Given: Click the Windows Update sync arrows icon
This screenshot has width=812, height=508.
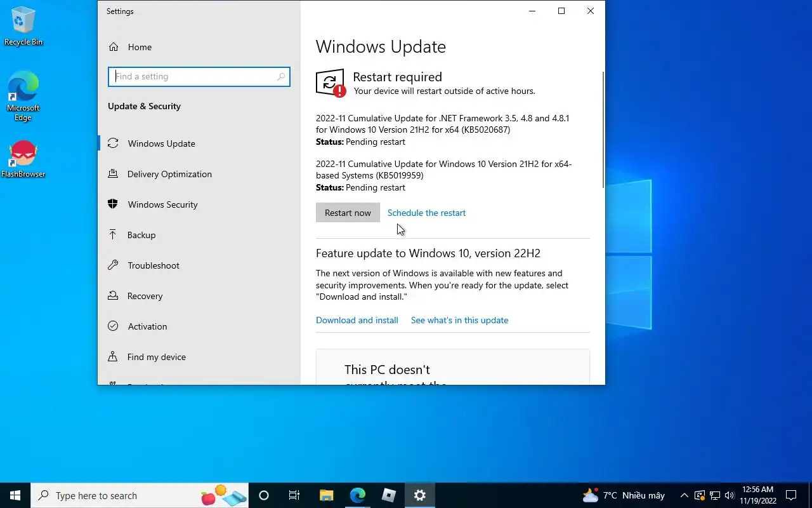Looking at the screenshot, I should [113, 144].
